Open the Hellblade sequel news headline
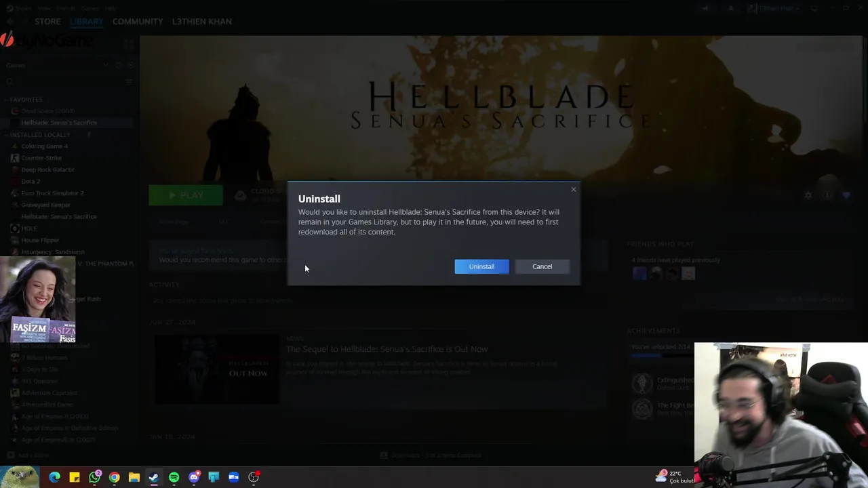The height and width of the screenshot is (488, 868). tap(387, 349)
